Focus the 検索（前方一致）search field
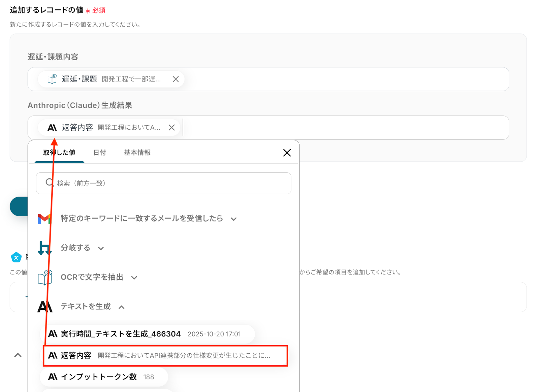The height and width of the screenshot is (392, 539). click(x=168, y=183)
